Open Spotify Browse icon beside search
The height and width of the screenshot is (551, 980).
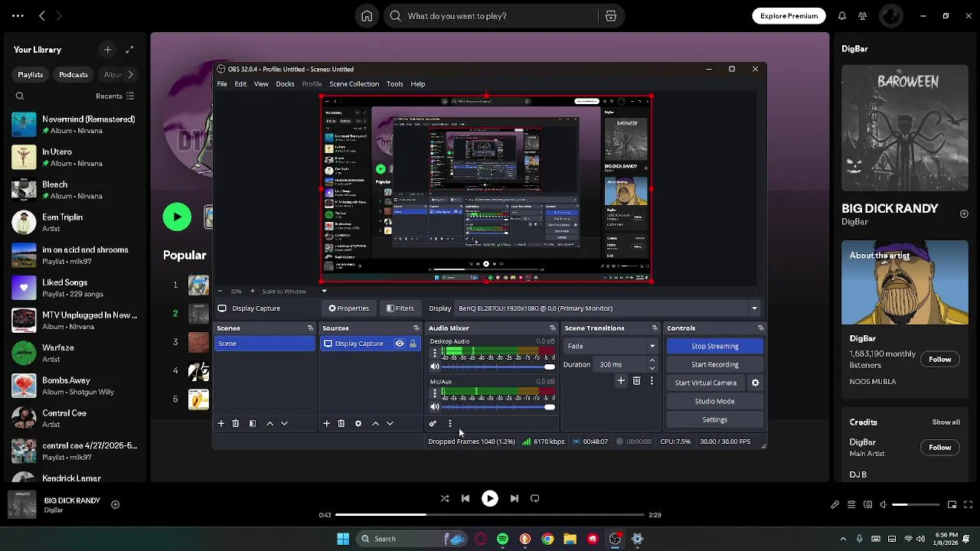[610, 16]
